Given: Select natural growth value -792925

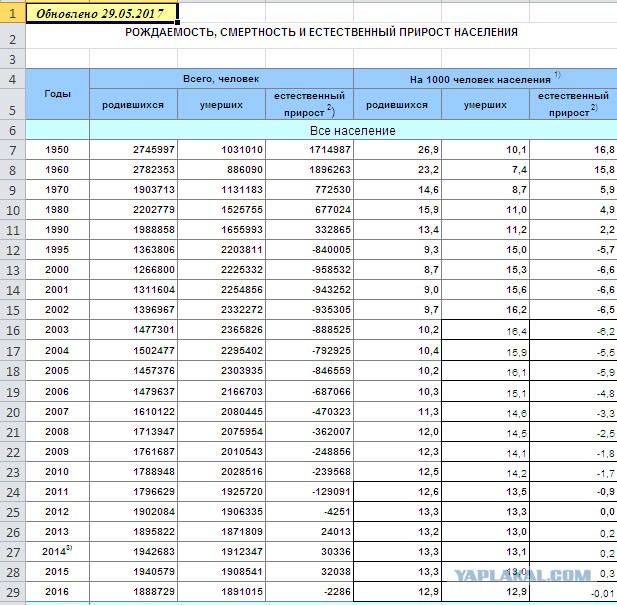Looking at the screenshot, I should (x=310, y=350).
